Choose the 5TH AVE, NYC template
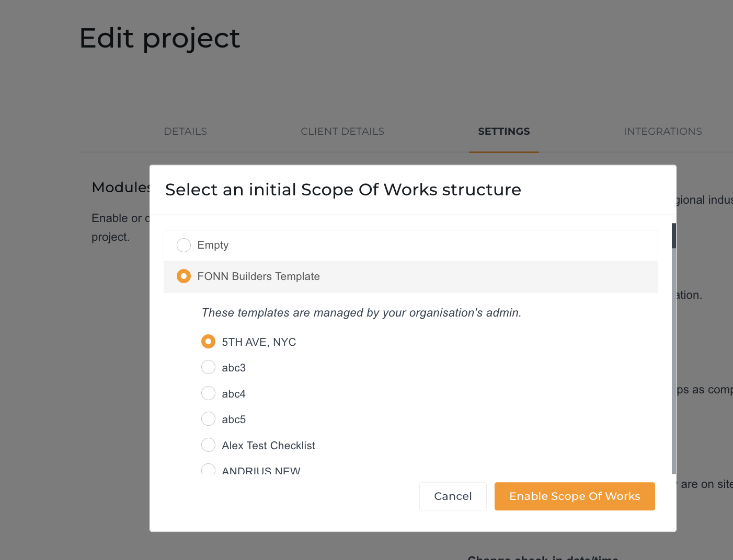The width and height of the screenshot is (733, 560). [x=208, y=342]
